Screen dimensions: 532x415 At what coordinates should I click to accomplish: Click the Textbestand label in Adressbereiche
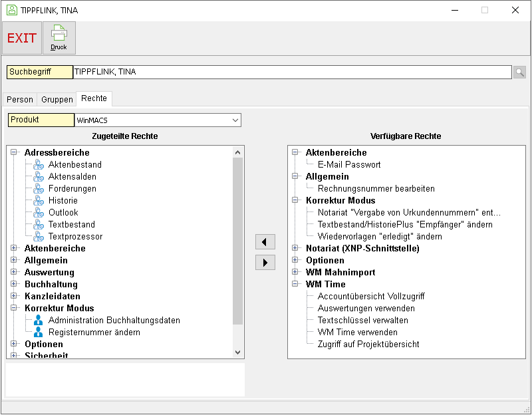click(71, 224)
